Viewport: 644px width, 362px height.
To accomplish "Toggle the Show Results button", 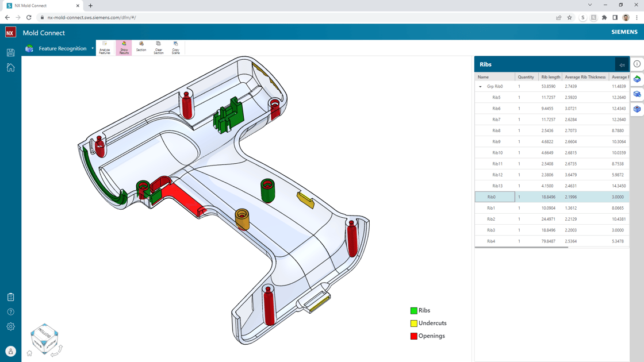I will tap(124, 47).
